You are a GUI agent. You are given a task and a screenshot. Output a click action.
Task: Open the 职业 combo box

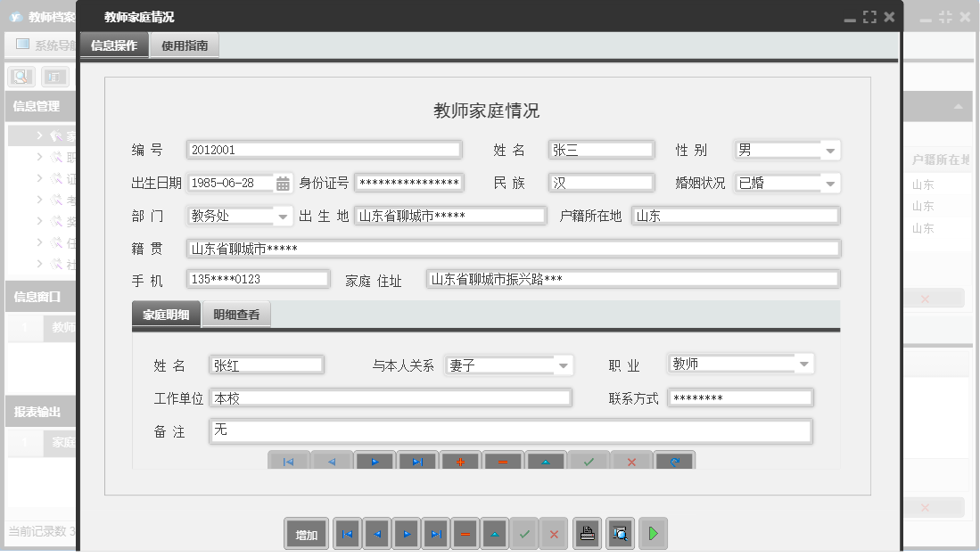point(804,363)
